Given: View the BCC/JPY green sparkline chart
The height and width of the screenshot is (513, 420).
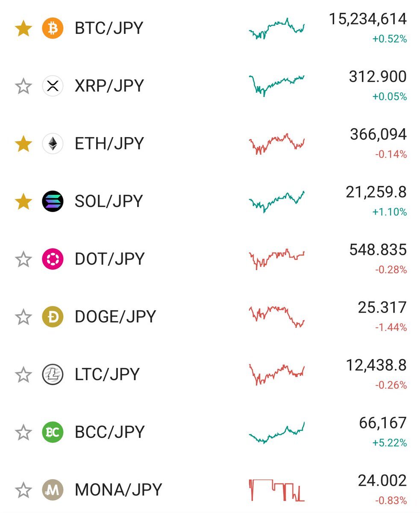Looking at the screenshot, I should tap(277, 433).
